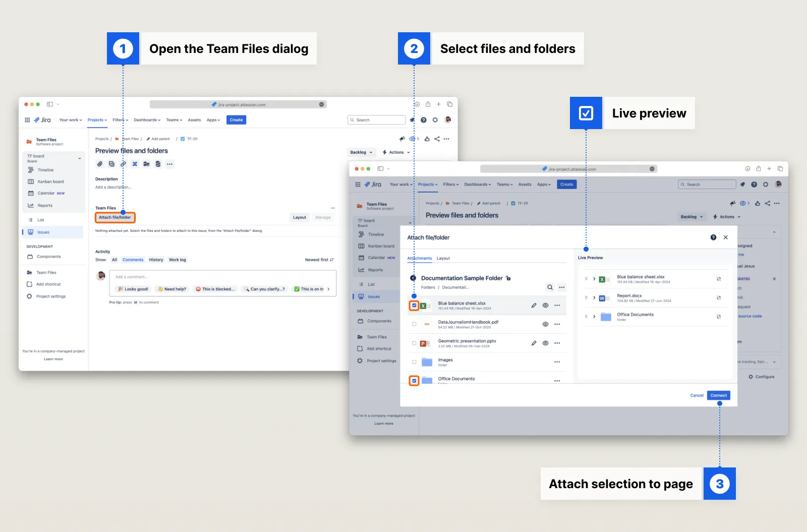Click the Jira logo in the left window
Viewport: 807px width, 532px height.
point(42,120)
